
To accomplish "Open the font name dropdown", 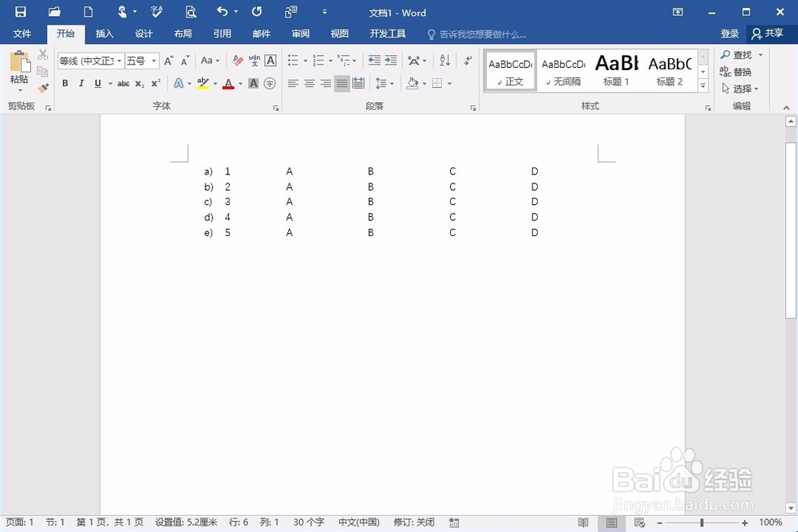I will click(x=120, y=61).
